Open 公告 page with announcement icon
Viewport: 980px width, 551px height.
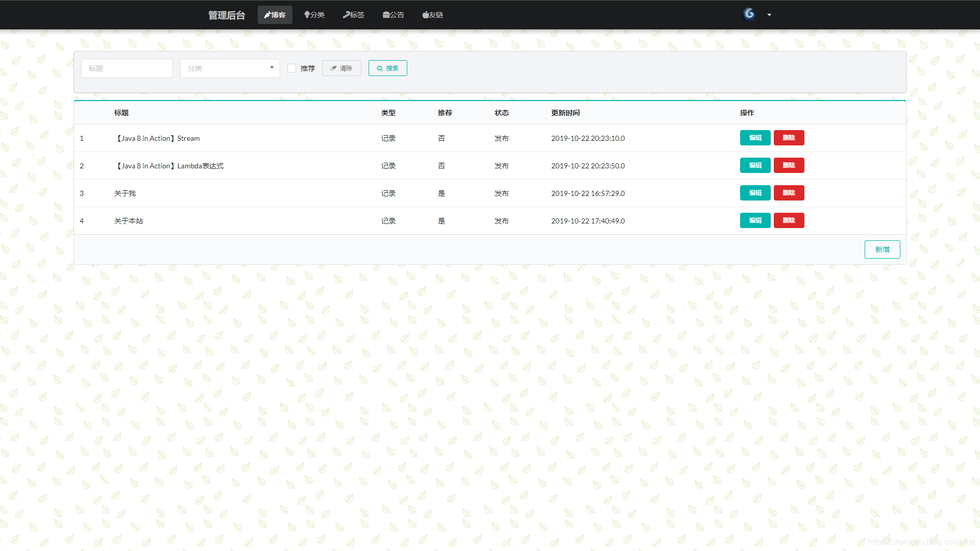[393, 15]
